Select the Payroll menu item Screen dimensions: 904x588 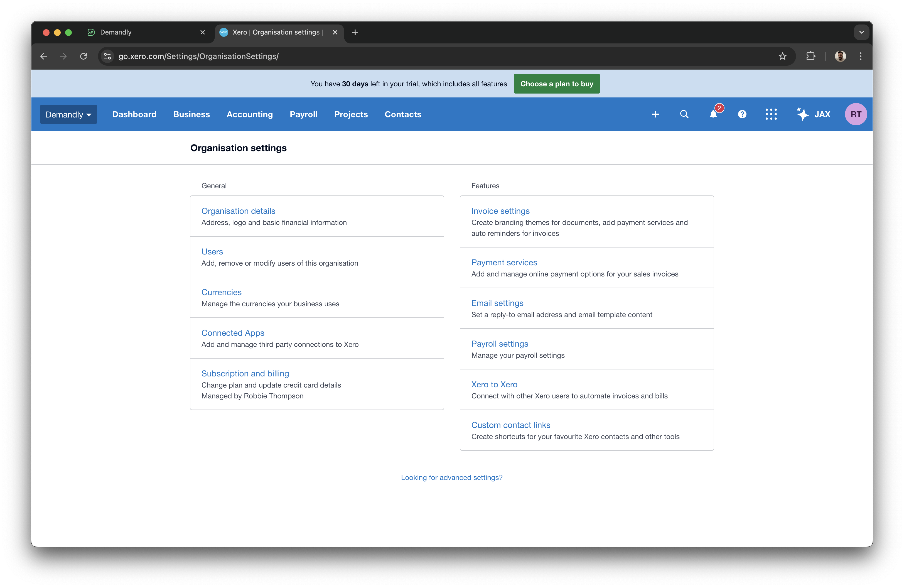(x=303, y=114)
